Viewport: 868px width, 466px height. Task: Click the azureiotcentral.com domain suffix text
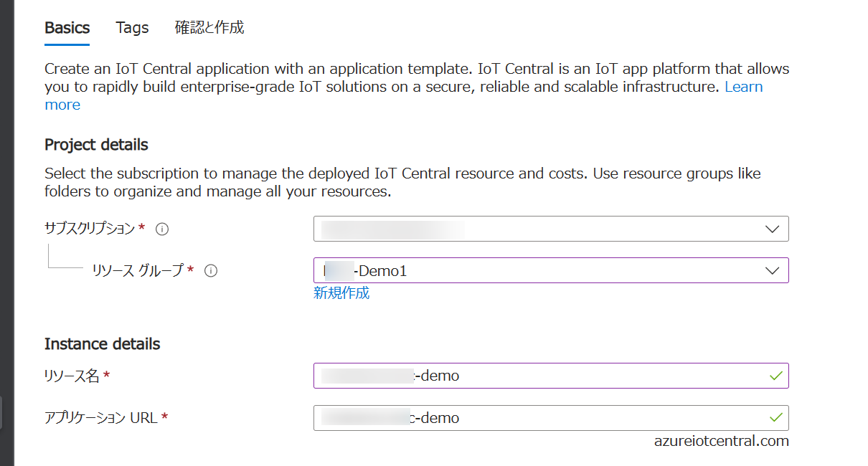click(722, 441)
